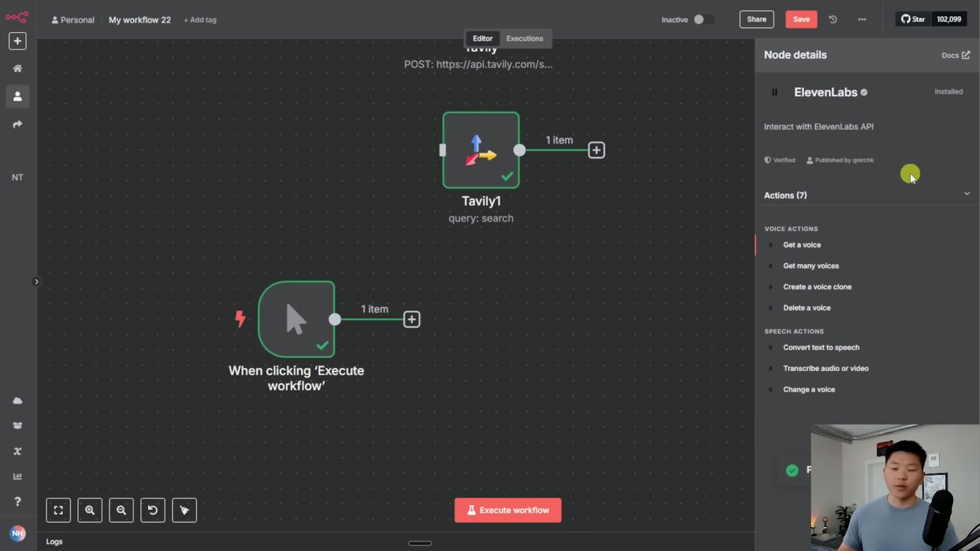Open the people icon in sidebar
Viewport: 980px width, 551px height.
pyautogui.click(x=17, y=426)
